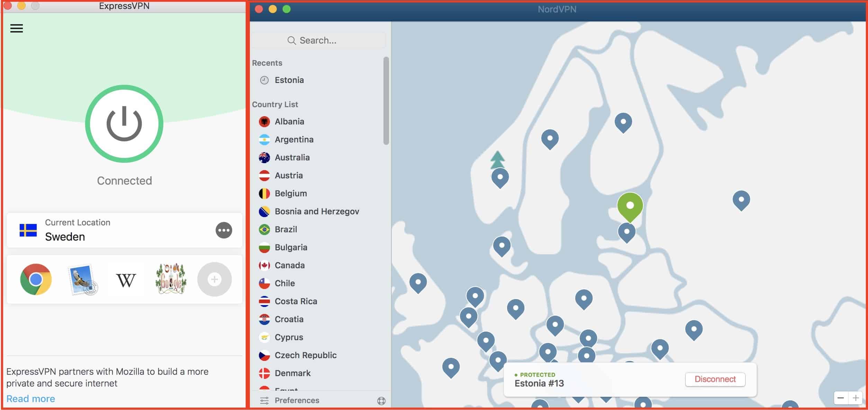Viewport: 868px width, 410px height.
Task: Select Estonia under Recents
Action: point(289,80)
